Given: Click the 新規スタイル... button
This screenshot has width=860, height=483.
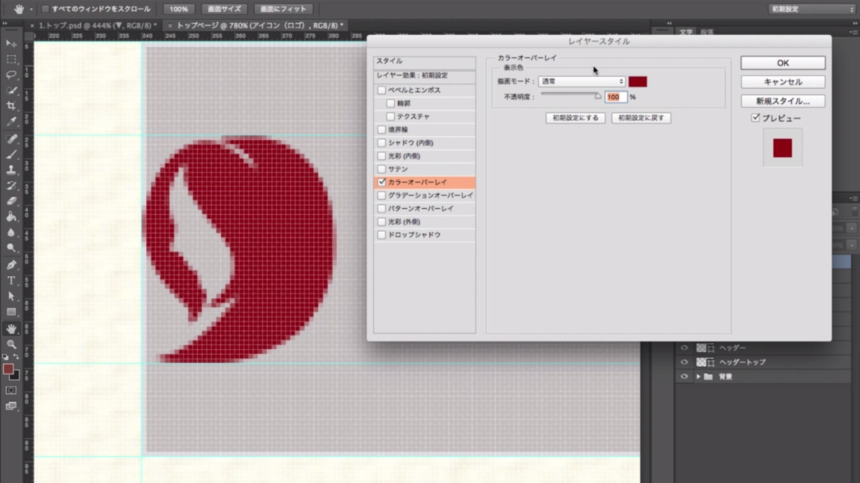Looking at the screenshot, I should pos(783,101).
